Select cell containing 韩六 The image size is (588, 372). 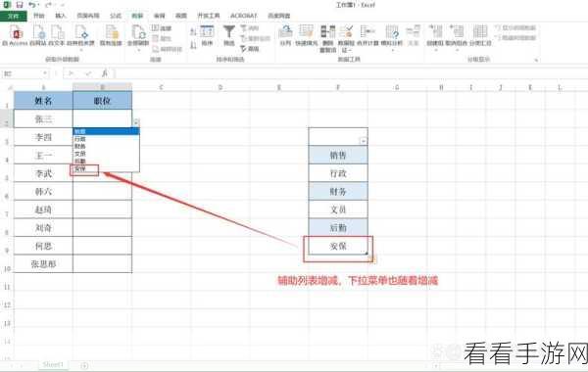pos(43,192)
